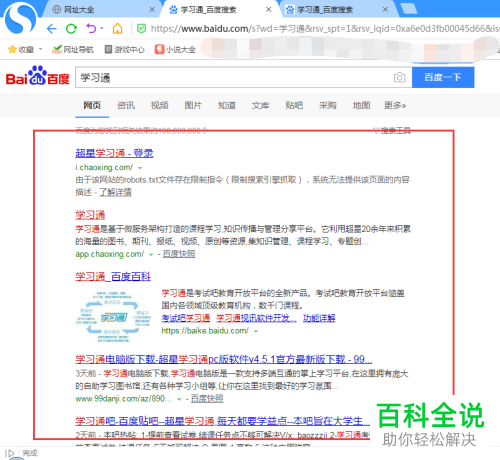Click the 了解详情 link
500x460 pixels.
click(115, 192)
